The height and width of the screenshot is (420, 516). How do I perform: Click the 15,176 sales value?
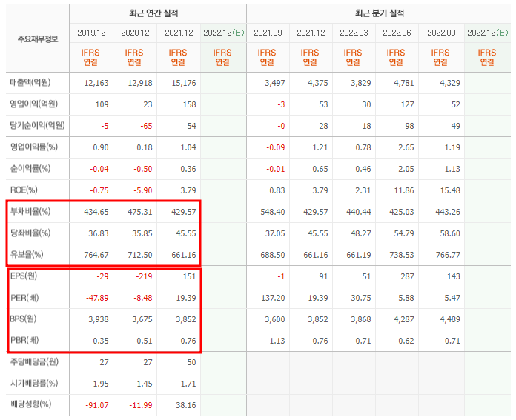click(184, 83)
